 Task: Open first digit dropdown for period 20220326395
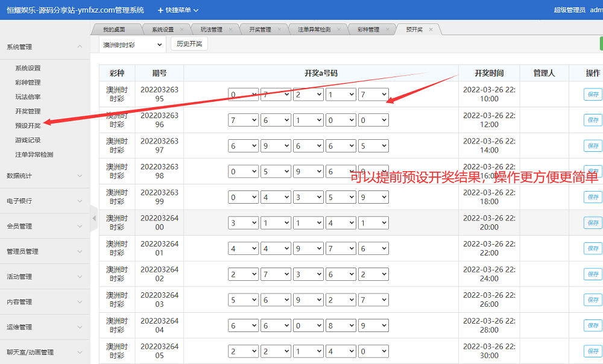pyautogui.click(x=243, y=95)
